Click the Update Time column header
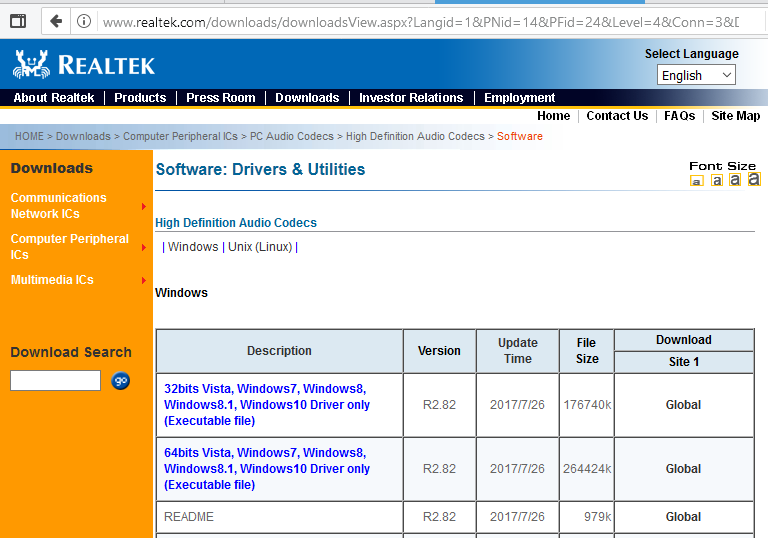This screenshot has height=538, width=768. (518, 351)
